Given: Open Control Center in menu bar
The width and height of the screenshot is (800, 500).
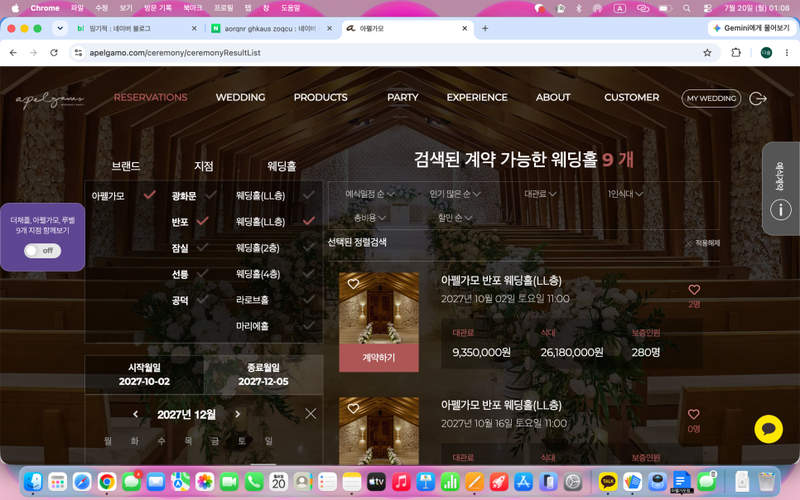Looking at the screenshot, I should [707, 8].
